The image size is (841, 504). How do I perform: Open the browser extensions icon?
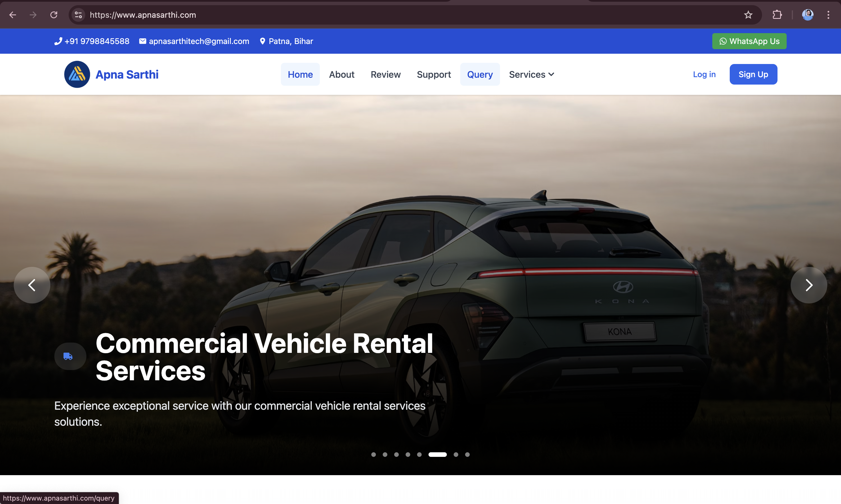(777, 15)
